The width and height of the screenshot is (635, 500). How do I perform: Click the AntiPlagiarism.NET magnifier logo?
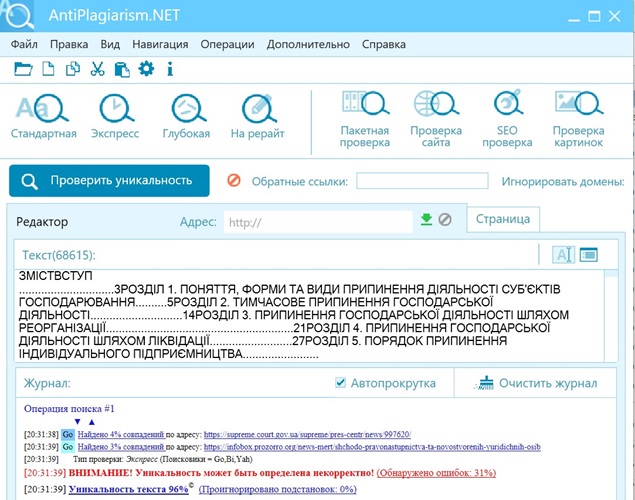point(17,15)
